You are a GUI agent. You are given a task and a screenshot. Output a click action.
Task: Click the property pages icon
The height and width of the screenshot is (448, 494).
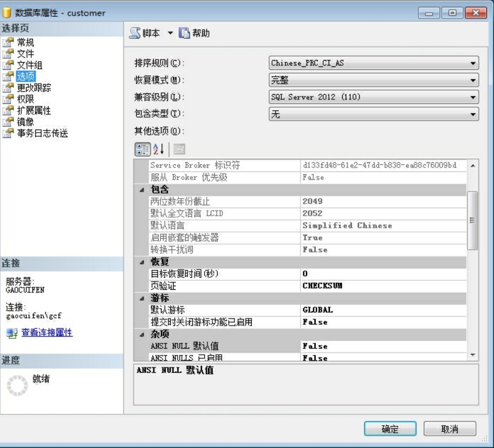(179, 149)
